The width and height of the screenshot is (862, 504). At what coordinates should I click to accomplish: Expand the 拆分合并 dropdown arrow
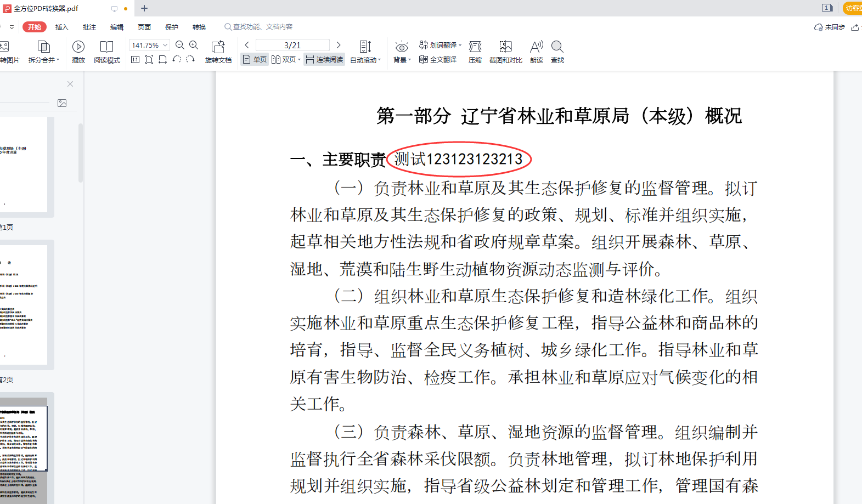tap(58, 60)
